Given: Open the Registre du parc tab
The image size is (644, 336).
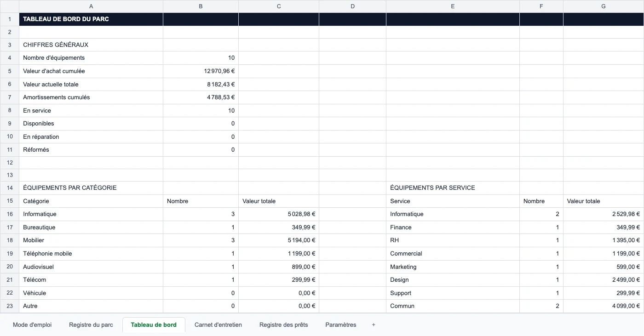Looking at the screenshot, I should coord(91,325).
